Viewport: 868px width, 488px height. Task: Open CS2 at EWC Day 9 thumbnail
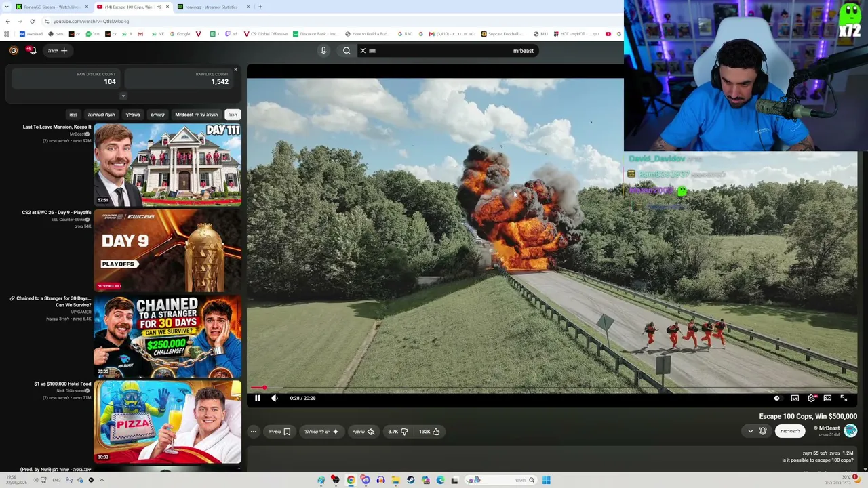167,250
